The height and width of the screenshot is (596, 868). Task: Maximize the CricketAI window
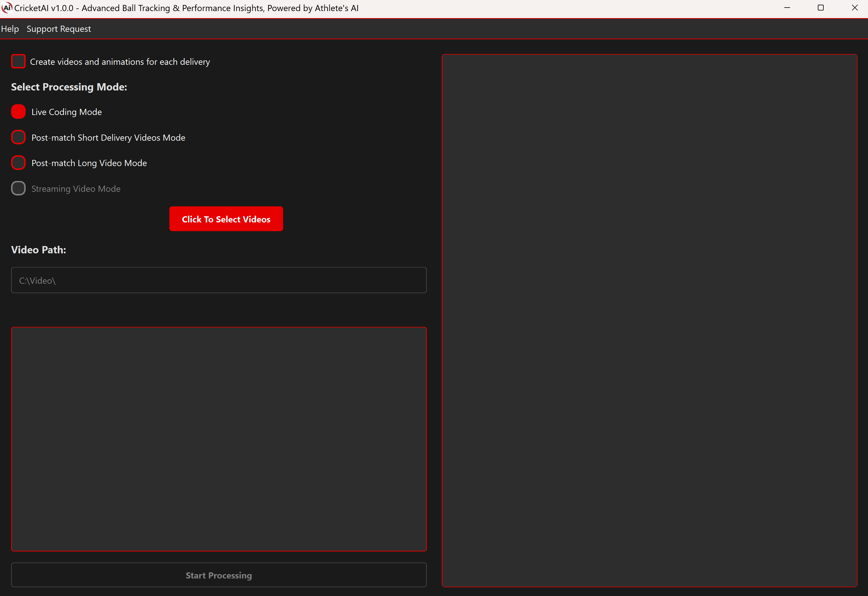pos(820,8)
